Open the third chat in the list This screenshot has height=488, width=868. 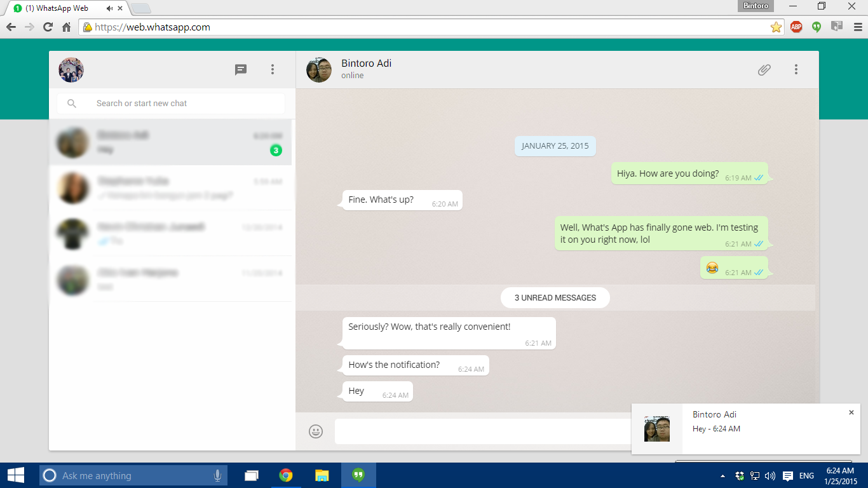coord(170,234)
